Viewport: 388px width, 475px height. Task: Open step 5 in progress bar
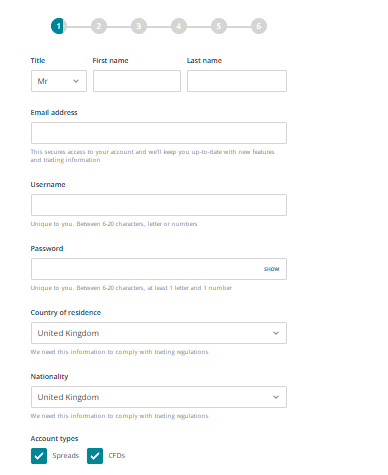(219, 26)
